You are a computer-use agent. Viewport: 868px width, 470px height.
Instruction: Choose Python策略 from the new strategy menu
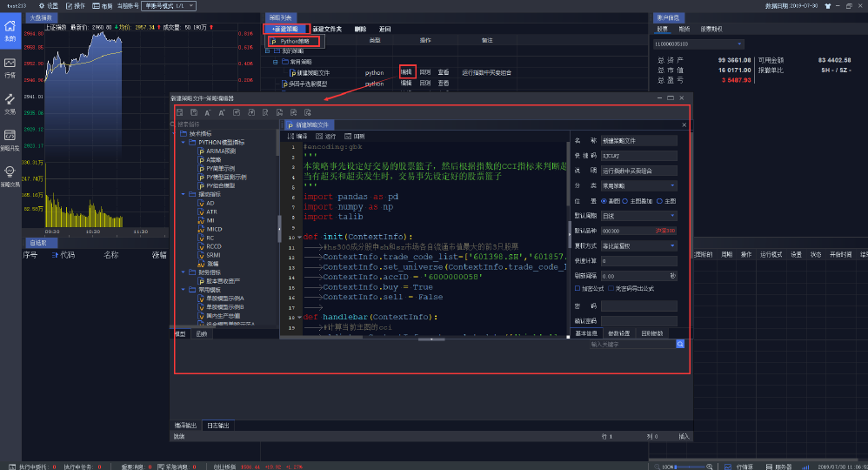[295, 42]
